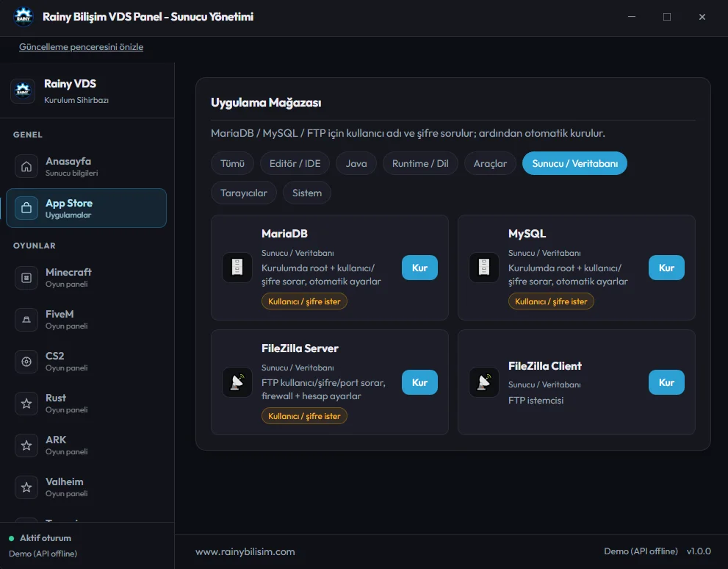This screenshot has height=569, width=728.
Task: Click the MariaDB server icon
Action: click(237, 267)
